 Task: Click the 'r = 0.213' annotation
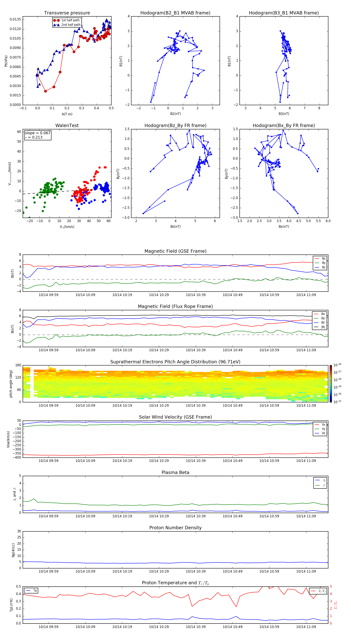tap(34, 137)
